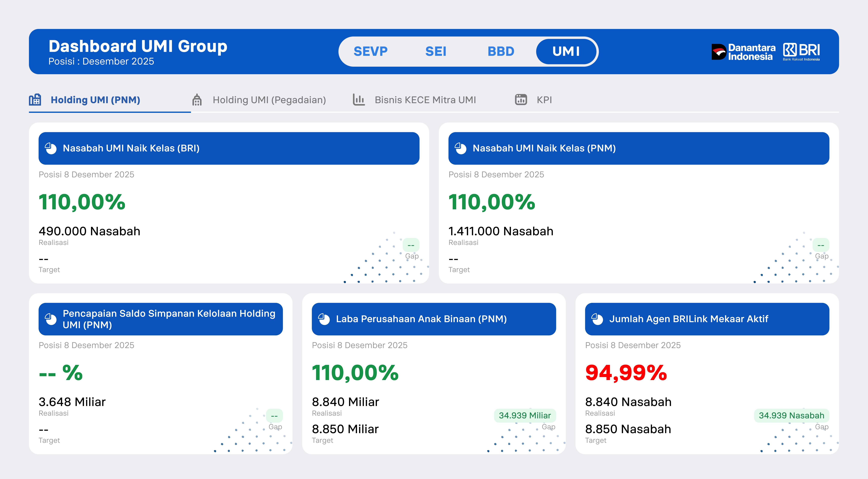Click pie icon in Jumlah Agen BRILink header
This screenshot has height=479, width=868.
(597, 319)
